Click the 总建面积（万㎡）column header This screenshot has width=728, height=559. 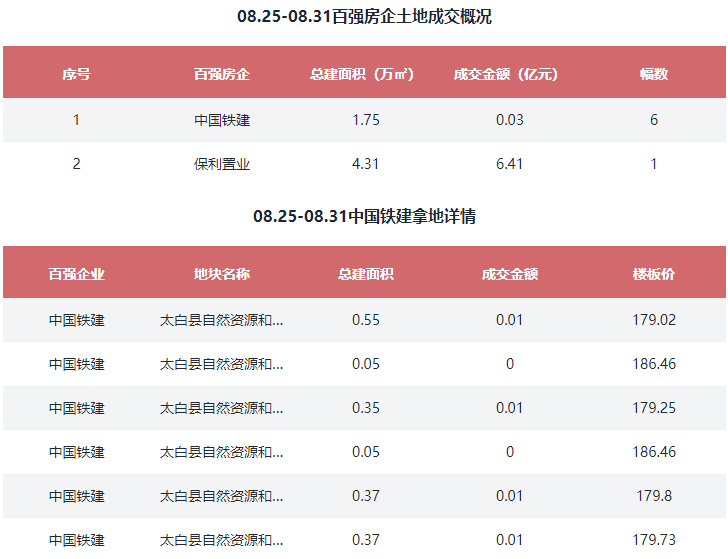tap(362, 74)
